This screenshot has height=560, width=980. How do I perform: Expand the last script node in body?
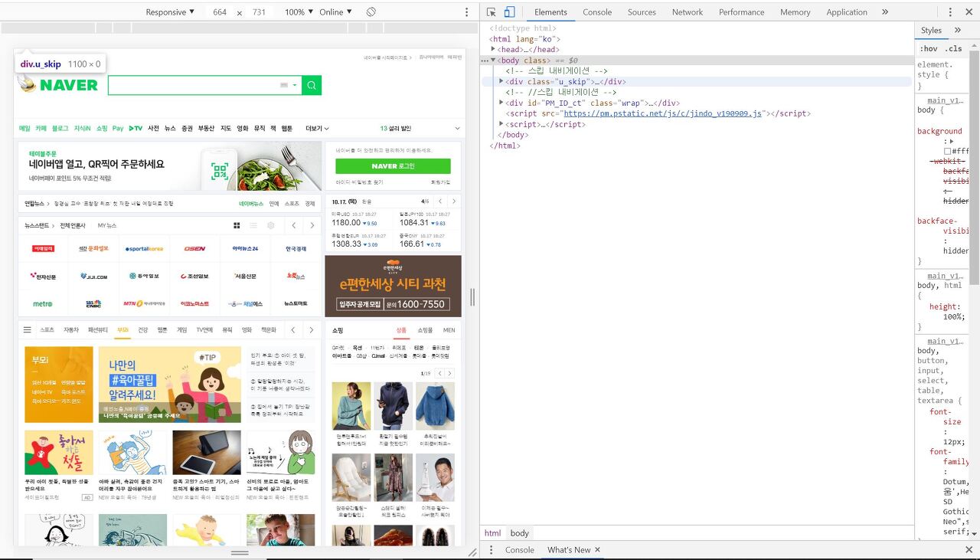[501, 124]
